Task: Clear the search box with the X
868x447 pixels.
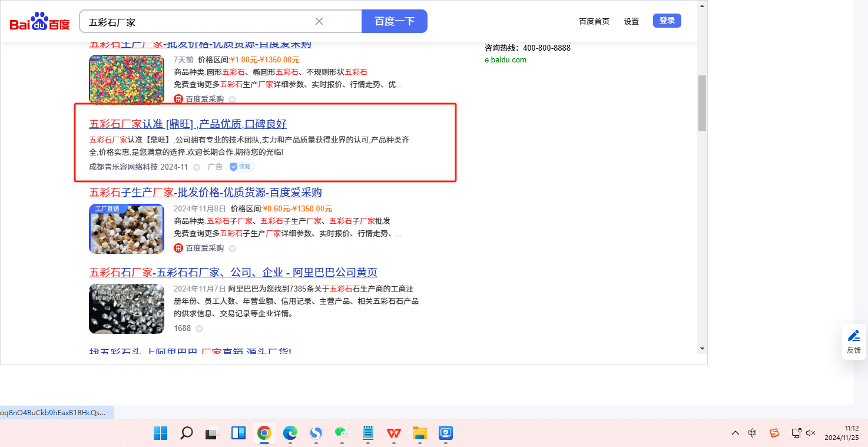Action: point(319,21)
